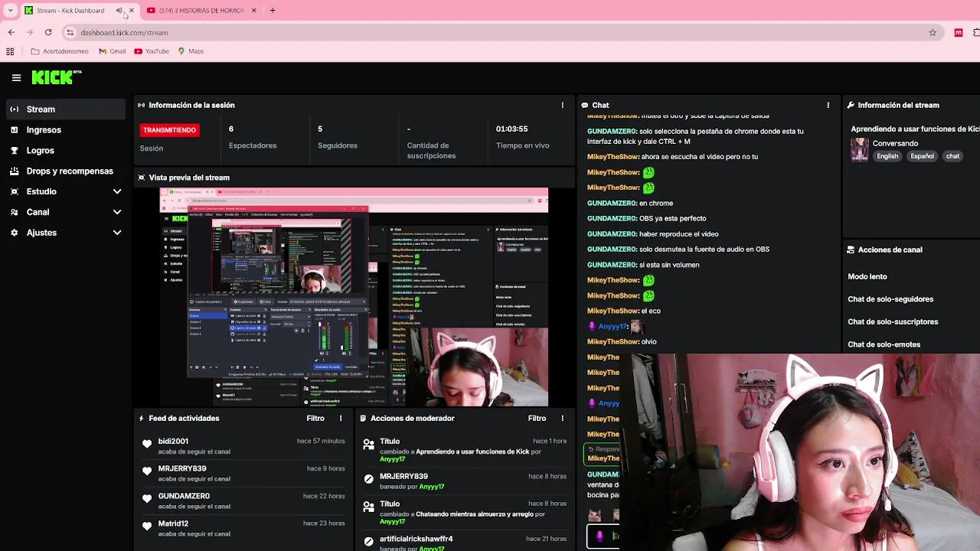Open Filtro in Acciones de moderador
The width and height of the screenshot is (980, 551).
(x=537, y=418)
